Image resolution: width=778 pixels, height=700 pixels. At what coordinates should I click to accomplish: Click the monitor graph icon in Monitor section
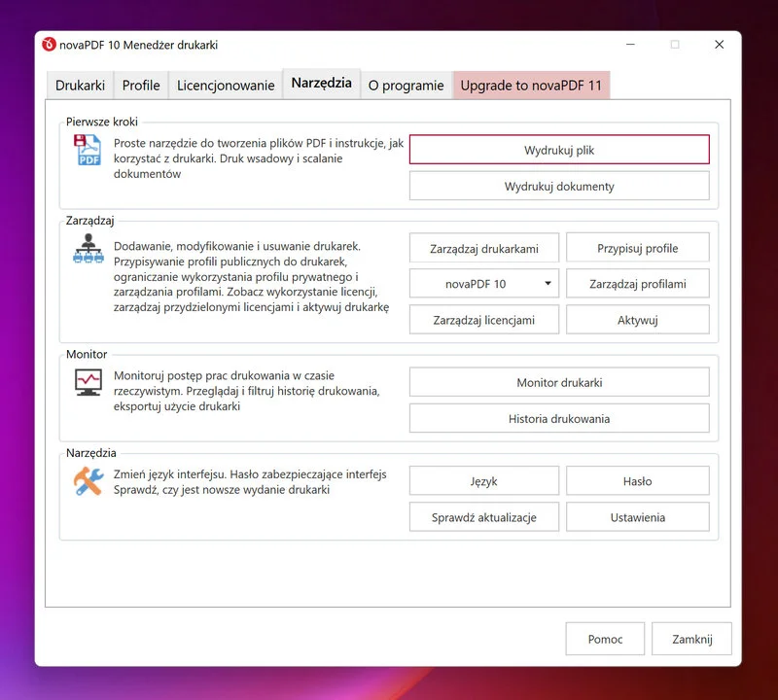[88, 381]
